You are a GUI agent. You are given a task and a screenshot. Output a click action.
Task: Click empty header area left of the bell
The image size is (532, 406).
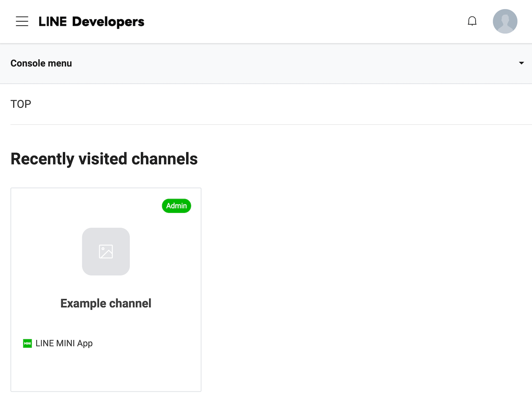point(332,21)
